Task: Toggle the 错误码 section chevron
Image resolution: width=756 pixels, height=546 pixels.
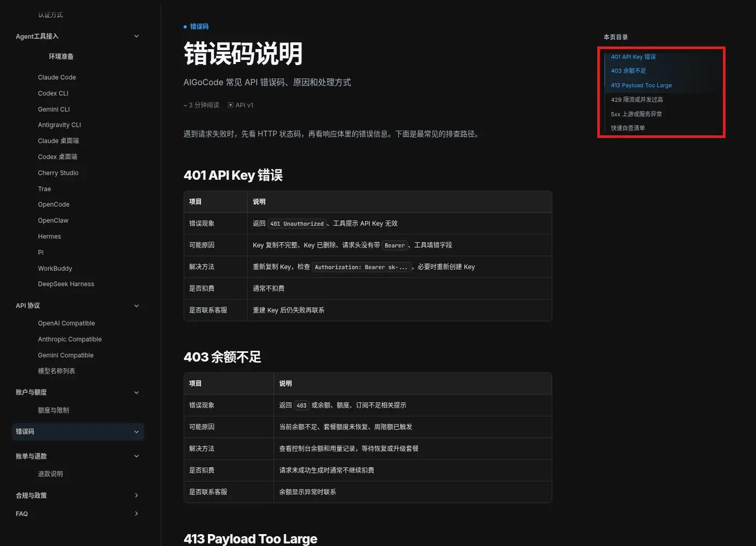Action: 136,432
